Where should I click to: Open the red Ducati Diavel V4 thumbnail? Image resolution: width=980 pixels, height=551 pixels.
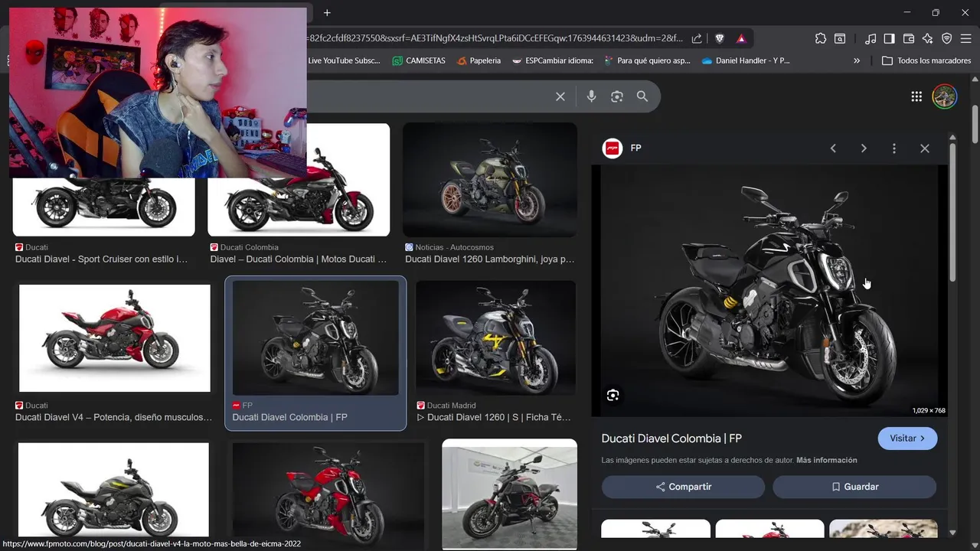point(115,338)
